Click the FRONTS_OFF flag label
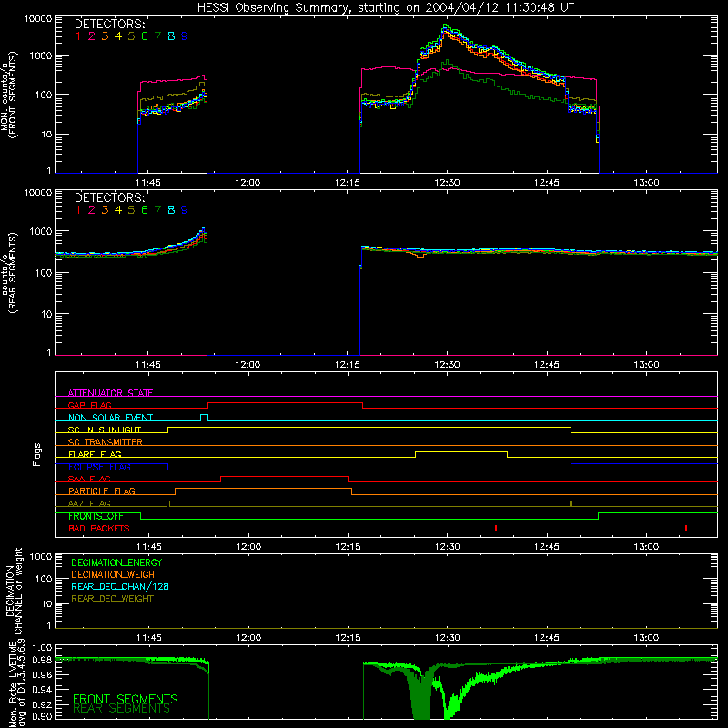Viewport: 728px width, 728px height. click(96, 516)
